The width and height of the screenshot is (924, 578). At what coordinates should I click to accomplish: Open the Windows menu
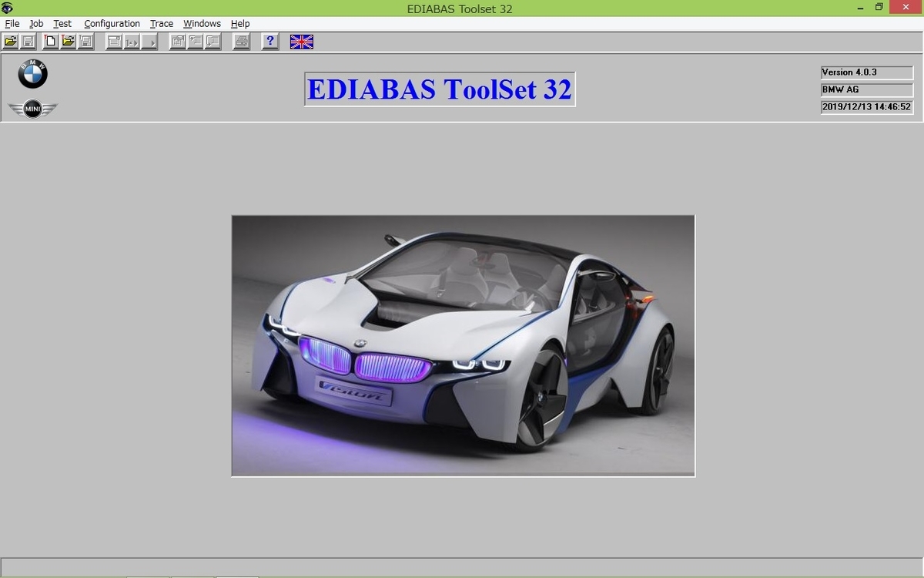click(203, 24)
